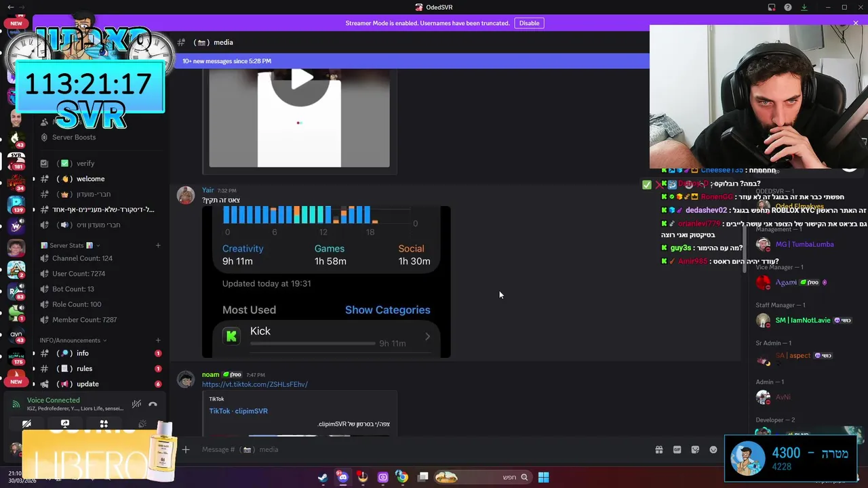The height and width of the screenshot is (488, 868).
Task: Start screen sharing from the voice panel
Action: coord(65,424)
